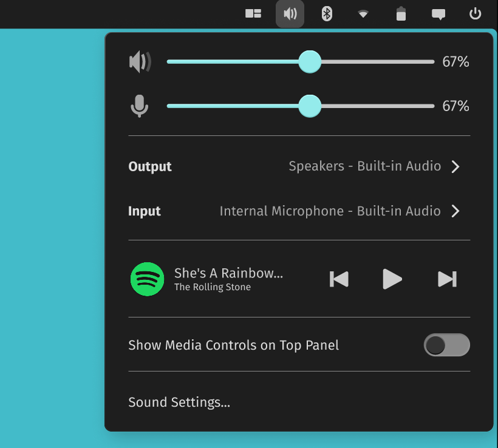Screen dimensions: 498x448
Task: Click the battery status icon
Action: (401, 13)
